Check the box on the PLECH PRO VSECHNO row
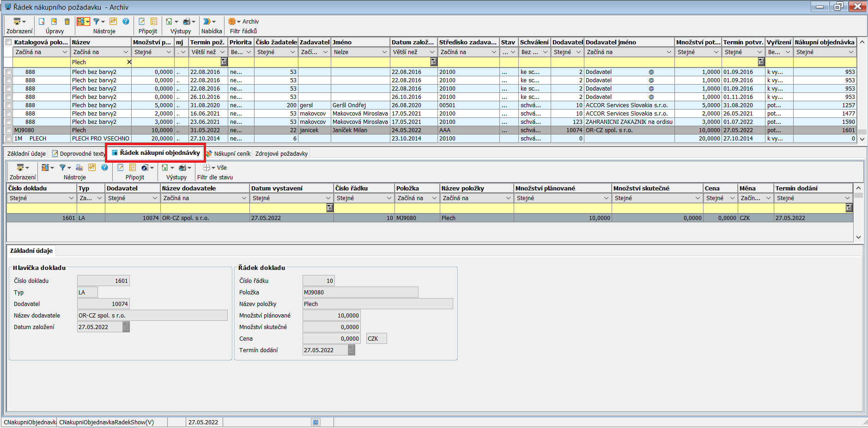 8,139
